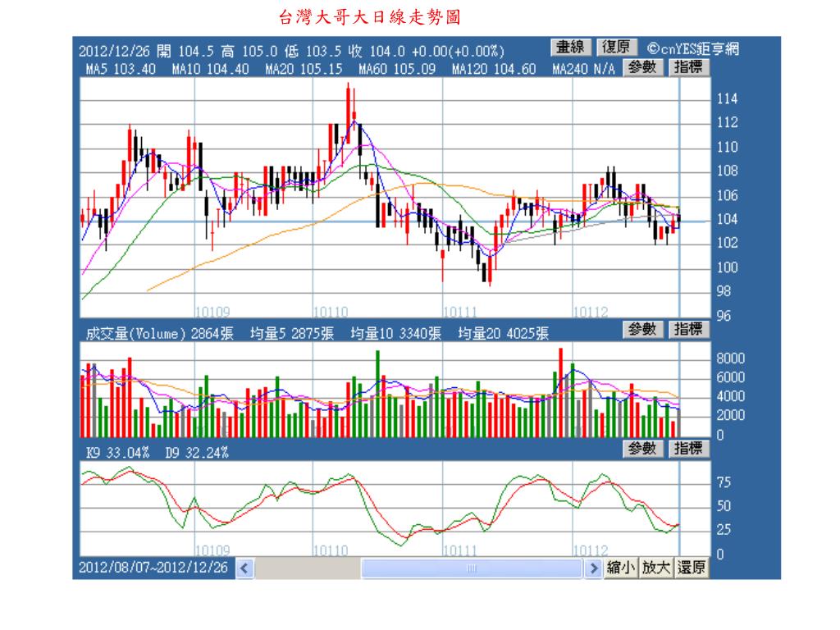Viewport: 840px width, 630px height.
Task: Click the 低 103.5 low price
Action: (313, 52)
